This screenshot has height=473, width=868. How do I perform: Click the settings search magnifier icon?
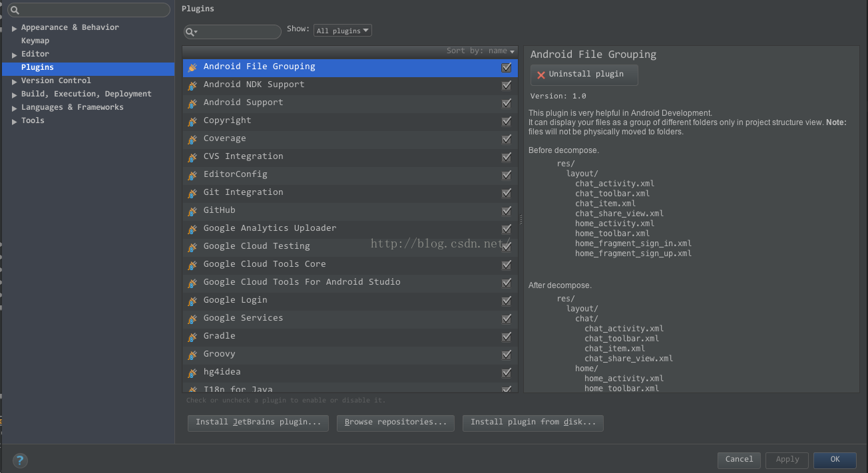(15, 10)
